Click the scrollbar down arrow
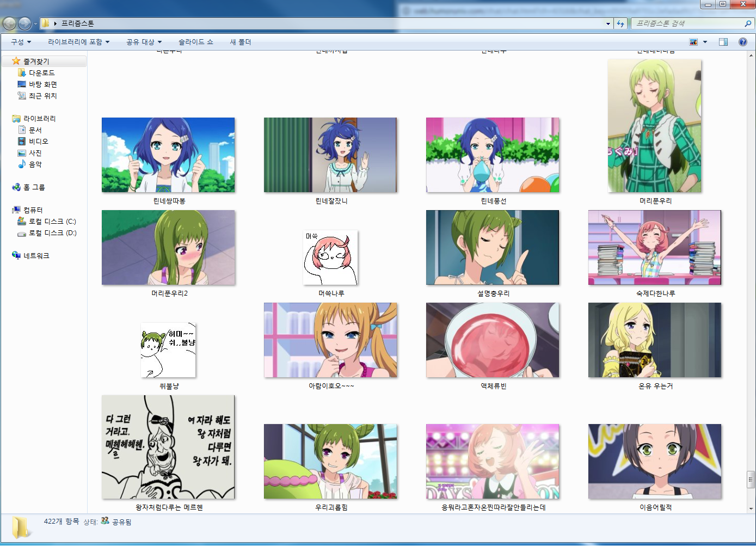This screenshot has height=546, width=756. [751, 508]
